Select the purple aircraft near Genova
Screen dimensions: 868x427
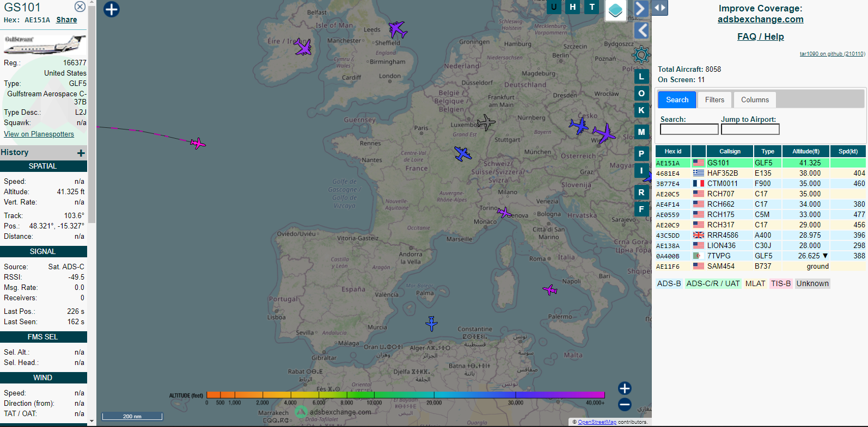504,212
